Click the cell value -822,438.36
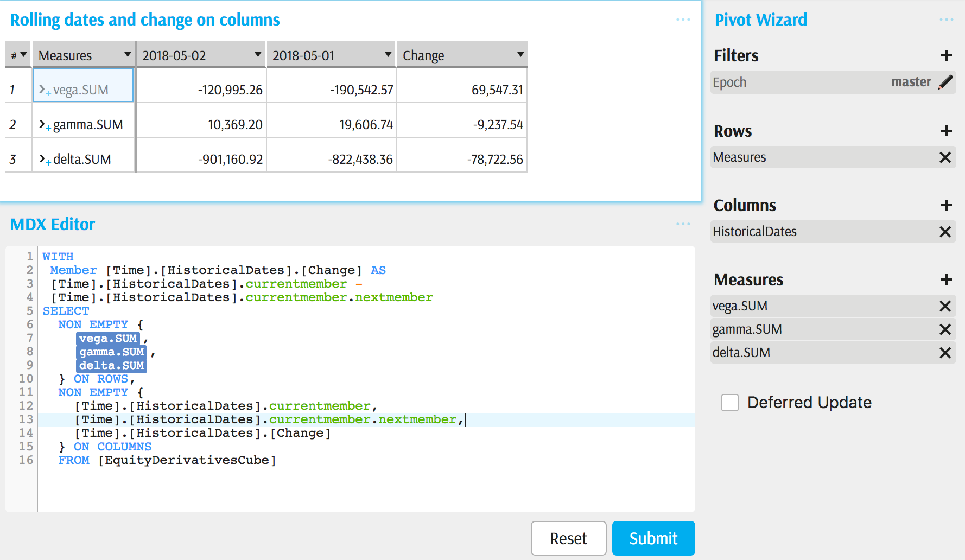This screenshot has height=560, width=965. 360,160
